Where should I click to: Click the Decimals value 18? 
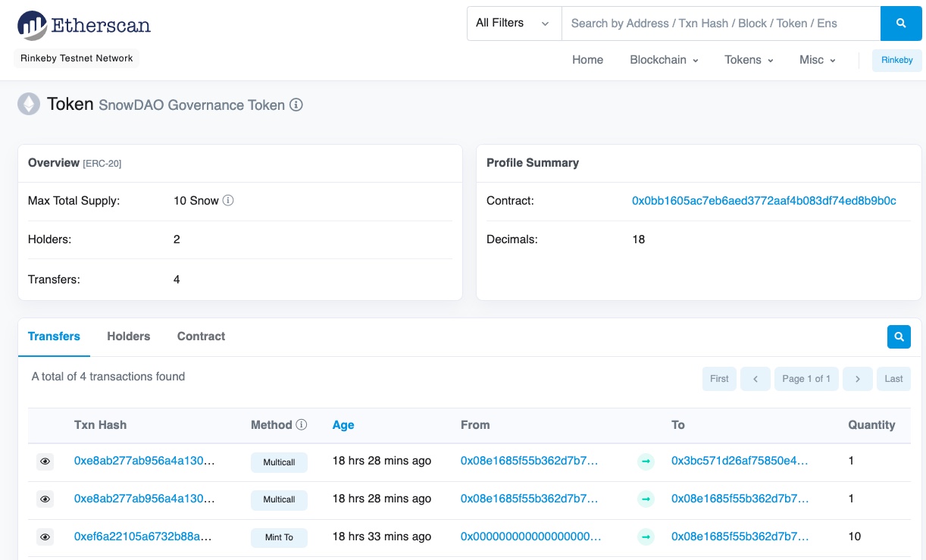tap(639, 239)
